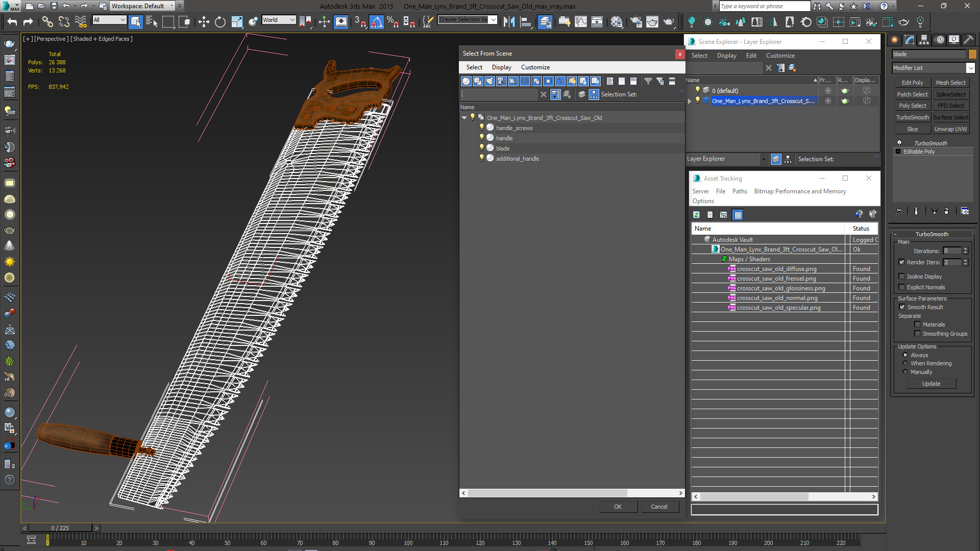Click the TurboSmooth Update button
Screen dimensions: 980x551
[931, 384]
